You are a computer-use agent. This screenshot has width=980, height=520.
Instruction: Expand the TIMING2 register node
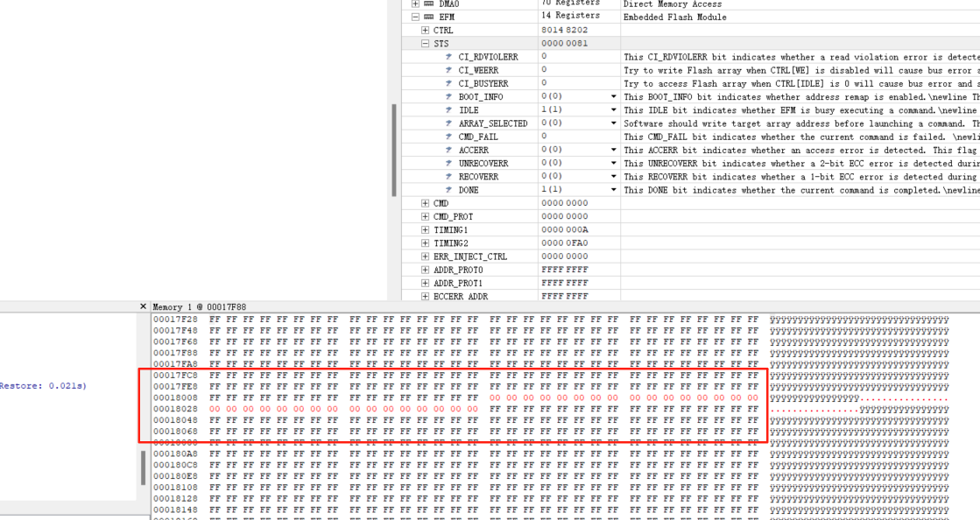(426, 243)
